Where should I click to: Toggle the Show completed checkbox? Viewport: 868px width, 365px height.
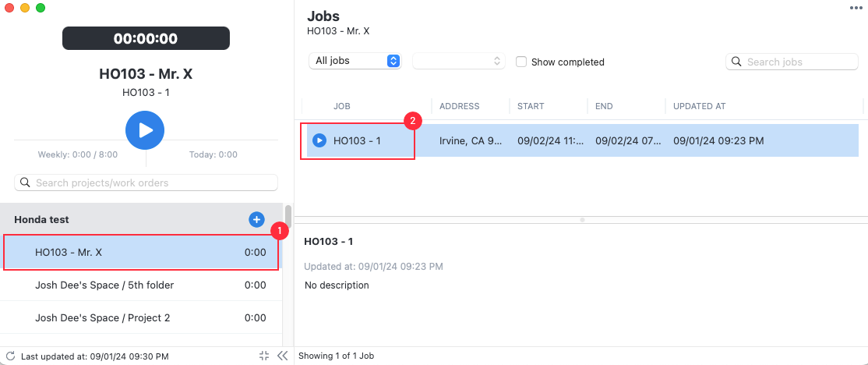pos(521,62)
